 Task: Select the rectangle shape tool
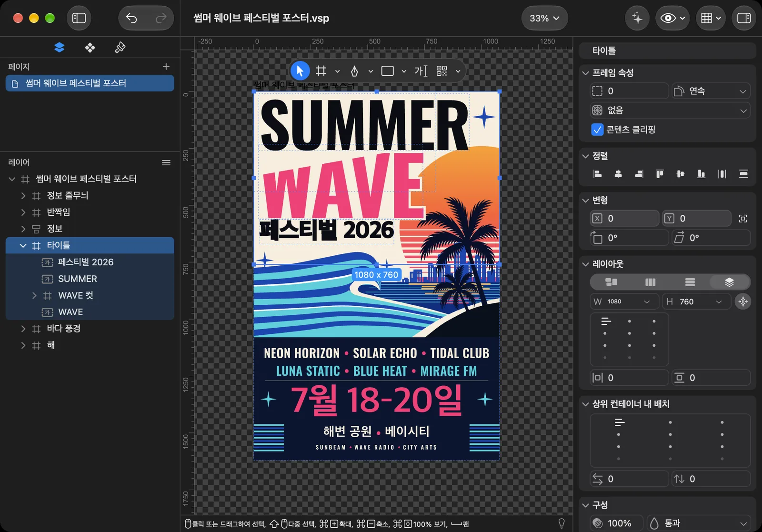pyautogui.click(x=388, y=71)
